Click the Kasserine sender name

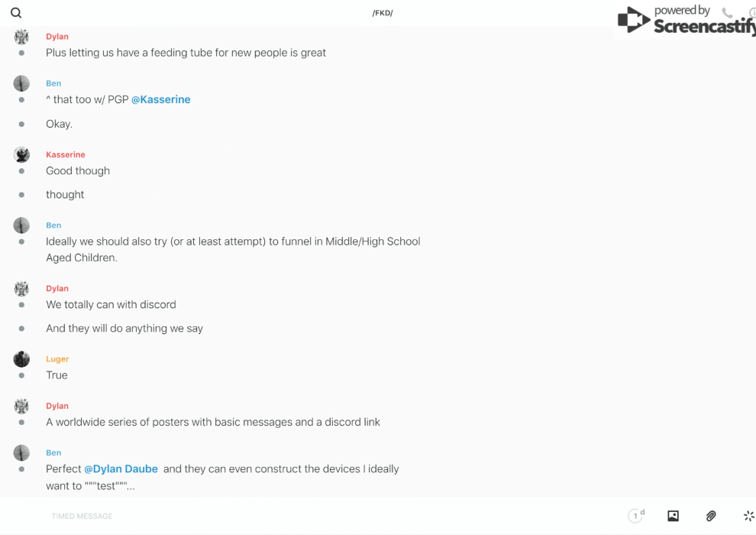(x=66, y=154)
